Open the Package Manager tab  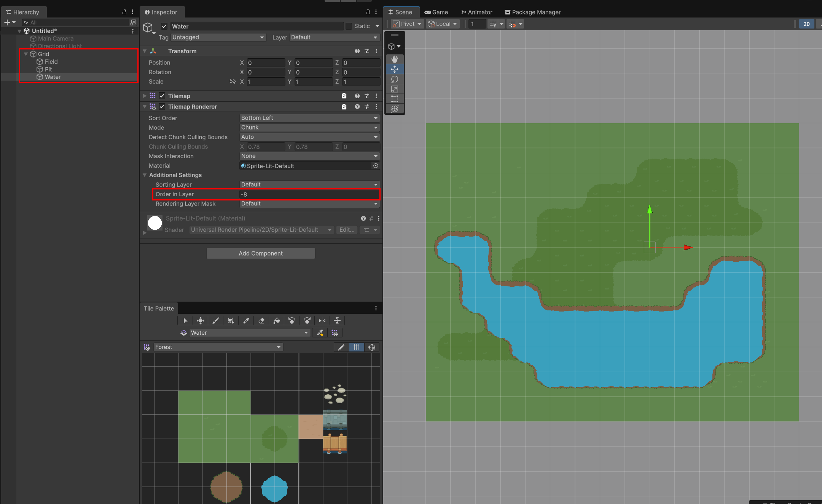pos(532,12)
